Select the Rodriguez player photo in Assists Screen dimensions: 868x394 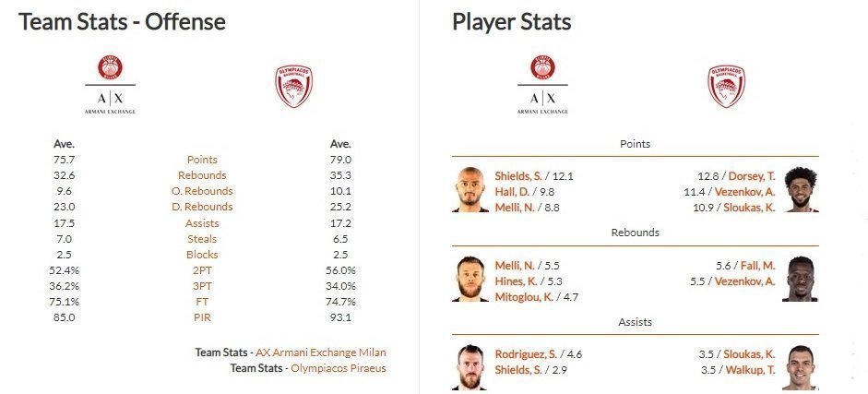click(x=470, y=367)
